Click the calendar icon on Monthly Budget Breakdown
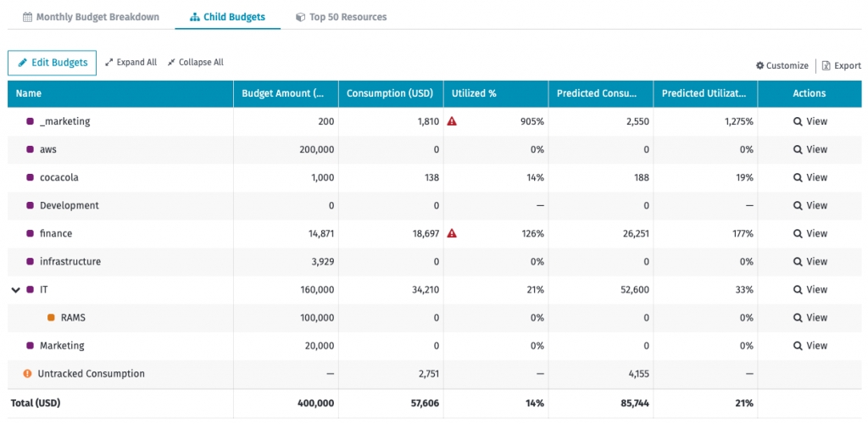 coord(27,17)
